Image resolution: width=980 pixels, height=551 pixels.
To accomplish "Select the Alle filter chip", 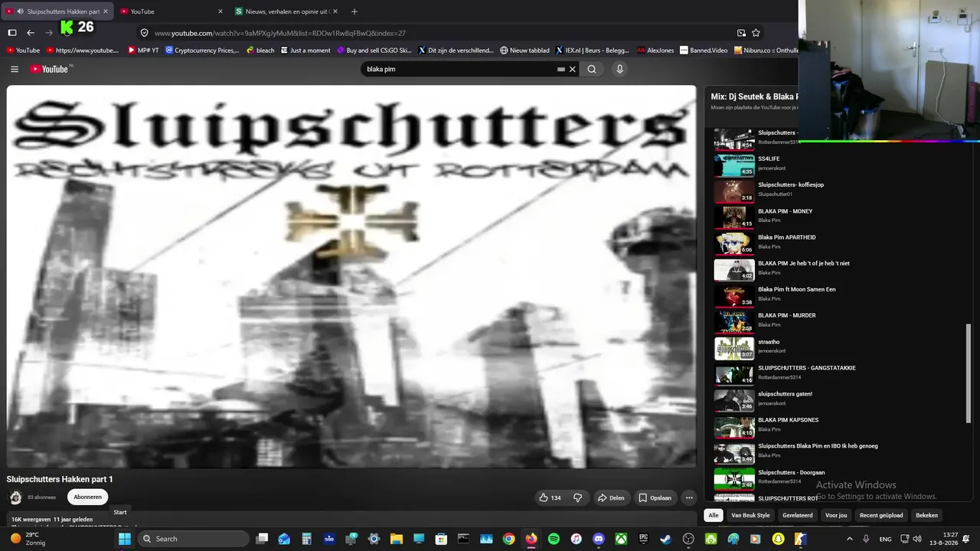I will tap(714, 515).
